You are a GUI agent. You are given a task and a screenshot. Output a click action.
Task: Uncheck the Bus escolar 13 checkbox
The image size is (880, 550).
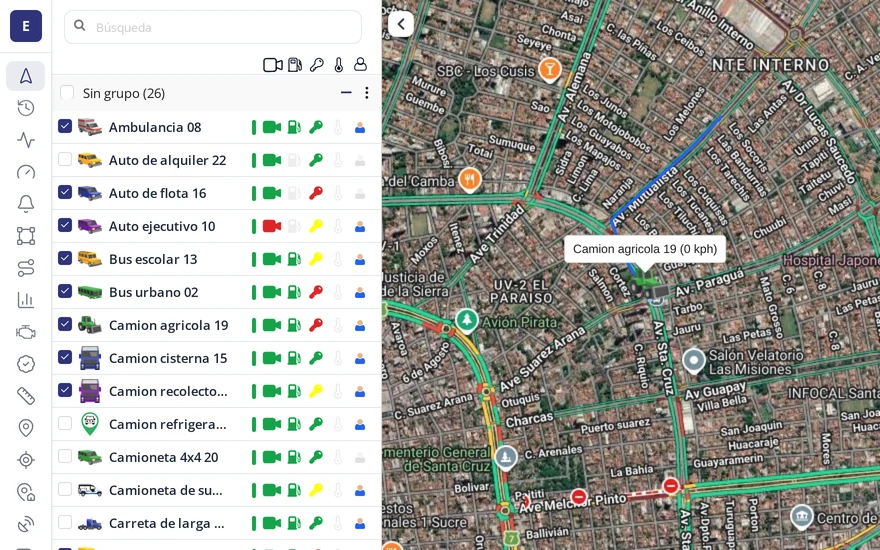(65, 258)
